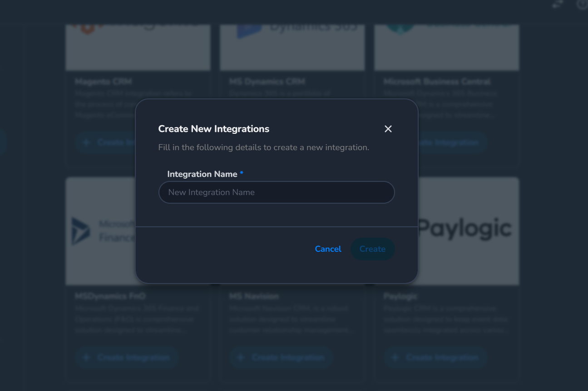Click the "MS Navision" card title
Screen dimensions: 588x391
(x=254, y=296)
